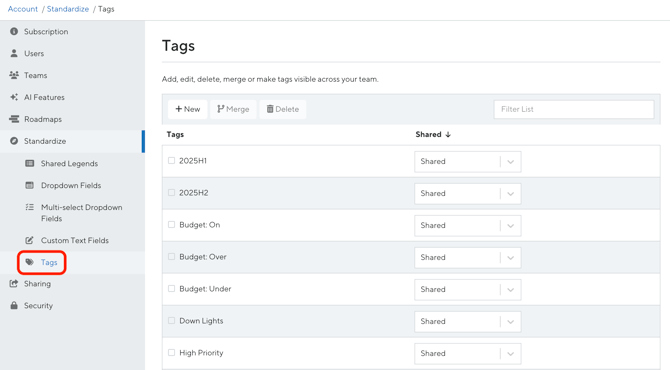The height and width of the screenshot is (370, 670).
Task: Open the Shared dropdown for 2025H1
Action: coord(467,162)
